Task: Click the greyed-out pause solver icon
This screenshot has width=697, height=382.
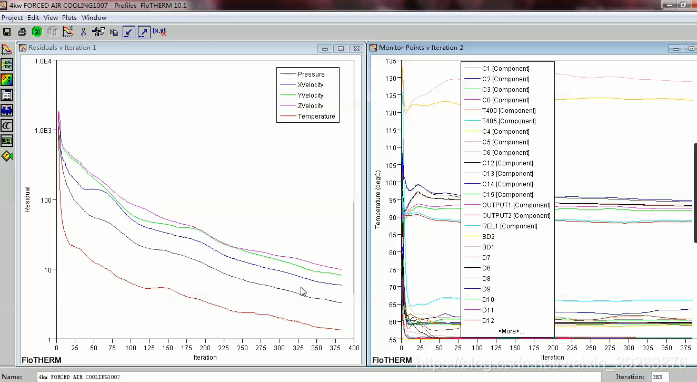Action: 52,32
